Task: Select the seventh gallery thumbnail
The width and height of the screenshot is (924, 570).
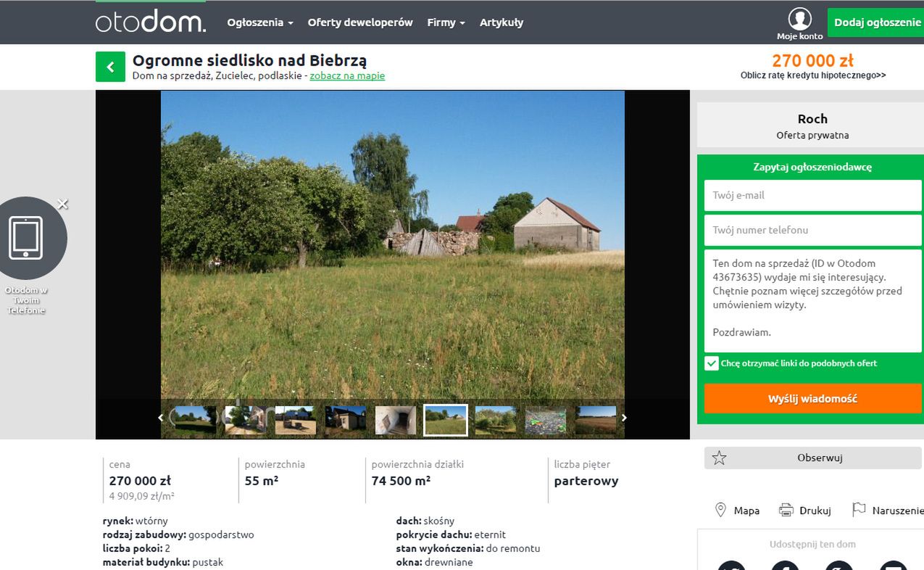Action: tap(496, 420)
